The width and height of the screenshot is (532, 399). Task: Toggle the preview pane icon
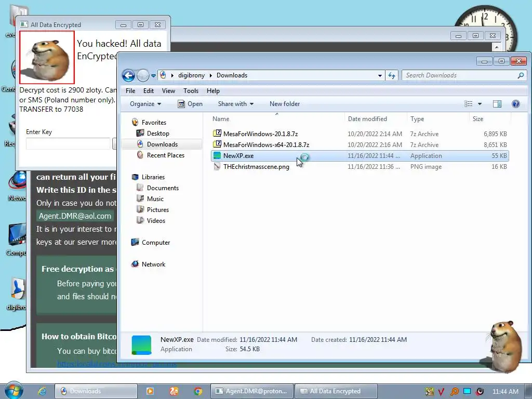click(497, 104)
